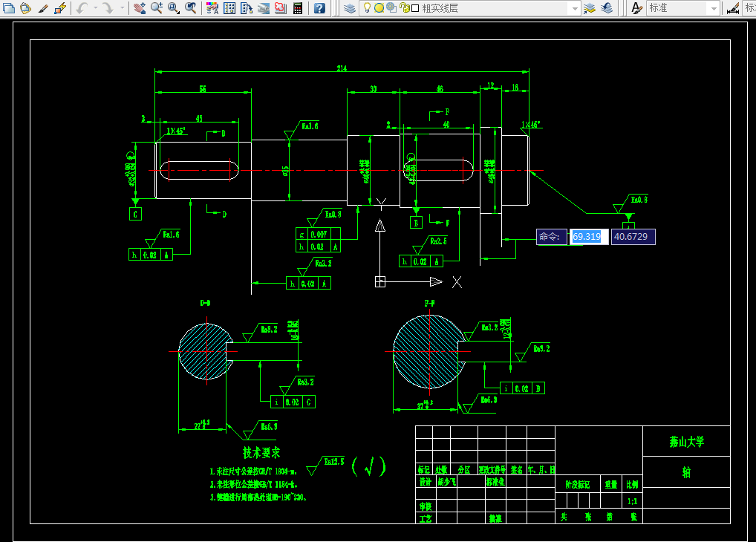Open the DesignCenter icon
This screenshot has width=756, height=542.
point(229,7)
